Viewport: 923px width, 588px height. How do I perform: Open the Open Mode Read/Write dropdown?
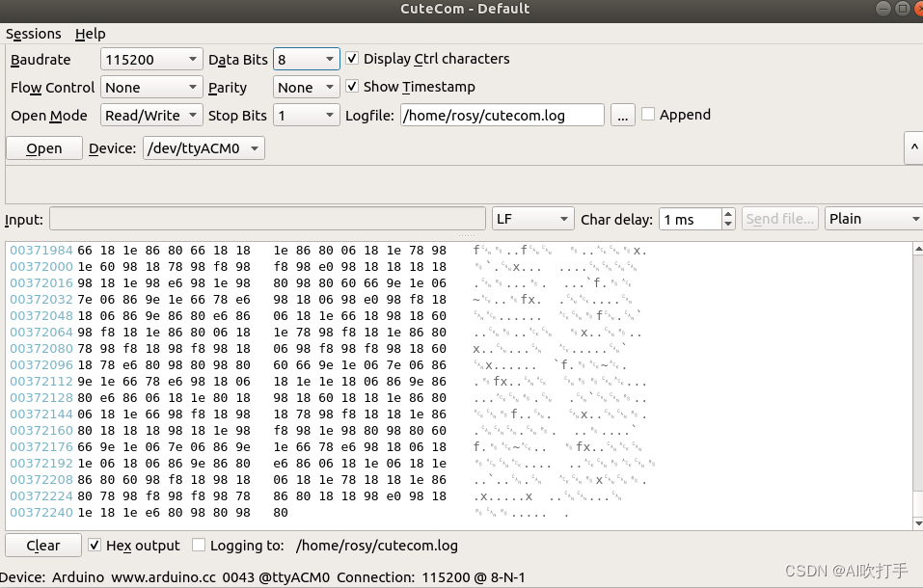coord(151,116)
